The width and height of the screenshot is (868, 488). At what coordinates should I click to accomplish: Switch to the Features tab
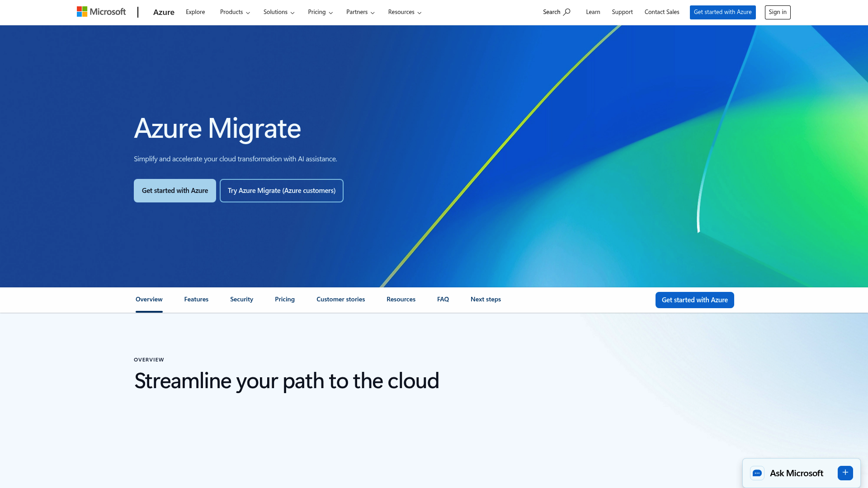pos(196,299)
